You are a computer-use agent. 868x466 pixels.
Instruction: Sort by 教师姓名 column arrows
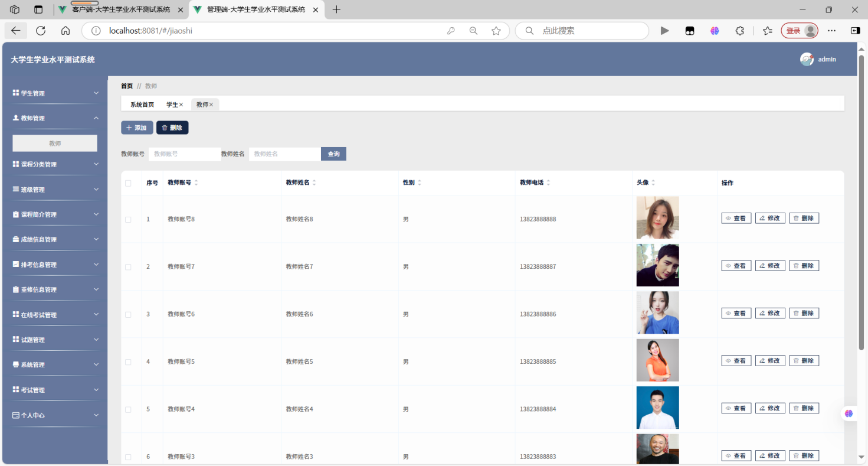coord(314,183)
